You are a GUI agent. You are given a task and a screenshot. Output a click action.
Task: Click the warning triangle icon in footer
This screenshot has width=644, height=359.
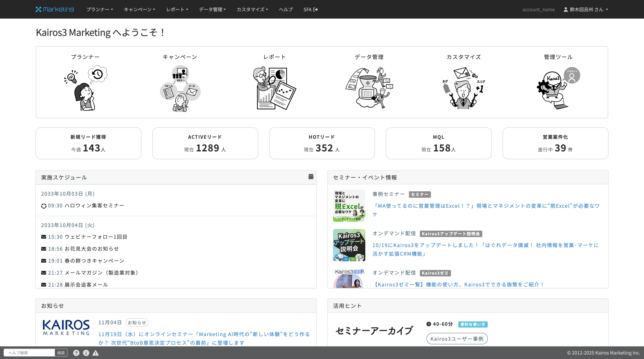(x=96, y=353)
